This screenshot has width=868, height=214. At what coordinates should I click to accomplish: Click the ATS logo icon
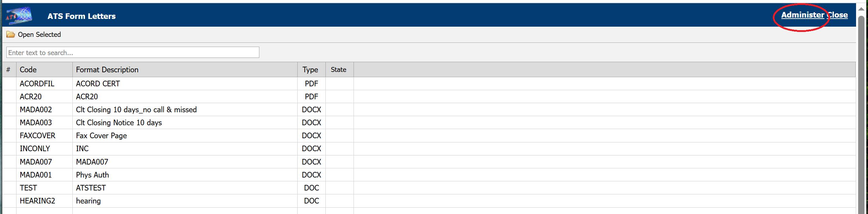coord(19,16)
